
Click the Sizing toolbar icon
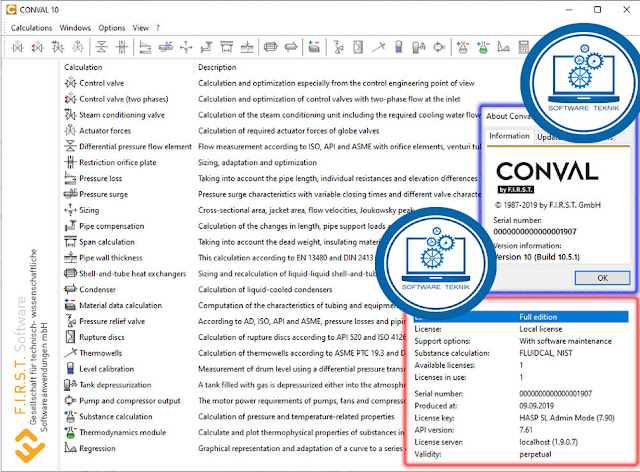[x=186, y=47]
